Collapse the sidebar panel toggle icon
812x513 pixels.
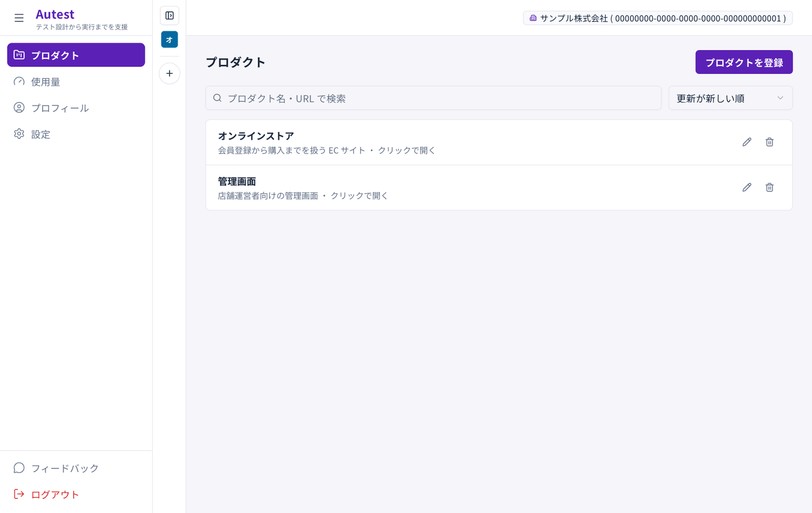tap(170, 16)
